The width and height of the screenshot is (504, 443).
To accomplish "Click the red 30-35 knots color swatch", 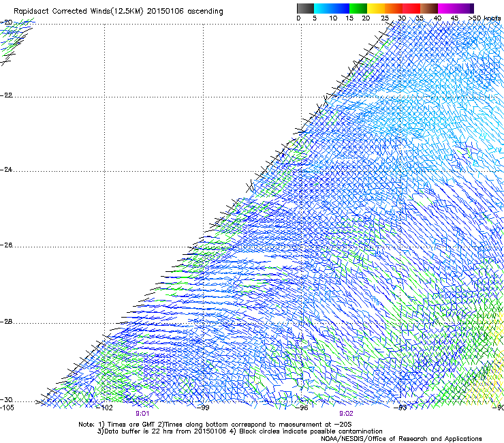I will pyautogui.click(x=411, y=8).
